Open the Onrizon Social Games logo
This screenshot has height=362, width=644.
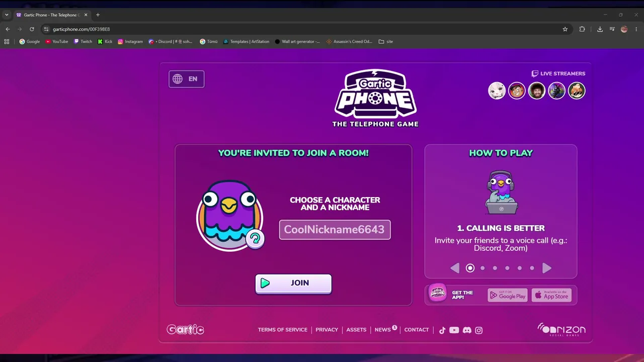[561, 330]
